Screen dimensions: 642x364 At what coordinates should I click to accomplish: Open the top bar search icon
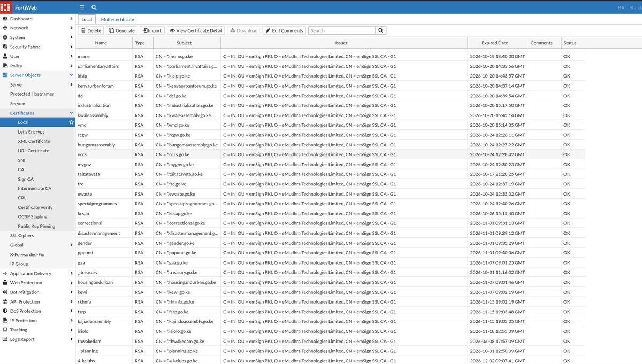pos(94,7)
